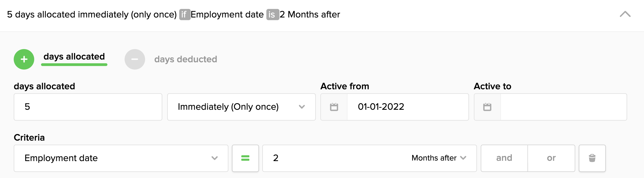Switch to the days allocated tab
This screenshot has width=644, height=178.
tap(74, 57)
